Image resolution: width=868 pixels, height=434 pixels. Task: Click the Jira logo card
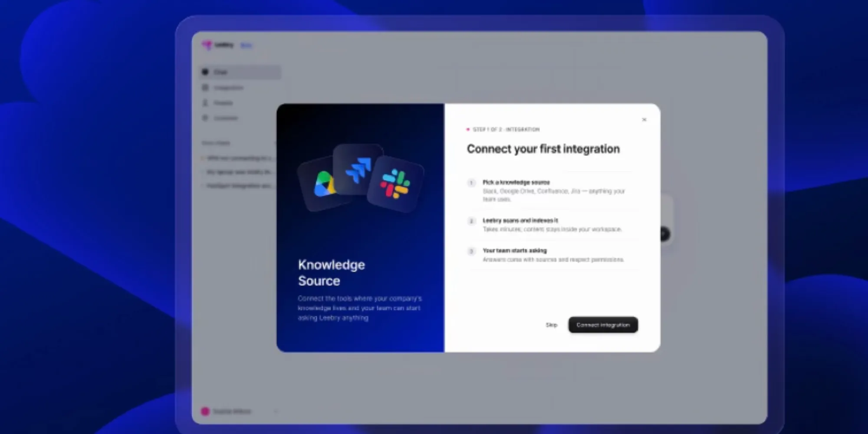click(x=358, y=169)
